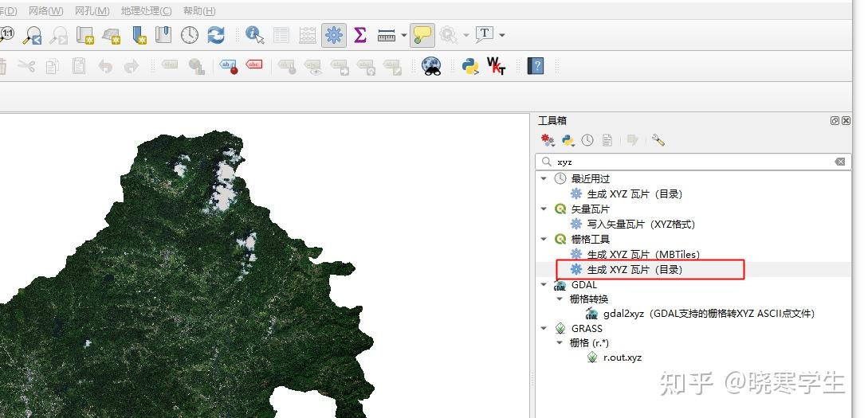Open the 帮助(H) menu
This screenshot has width=868, height=418.
pyautogui.click(x=199, y=10)
